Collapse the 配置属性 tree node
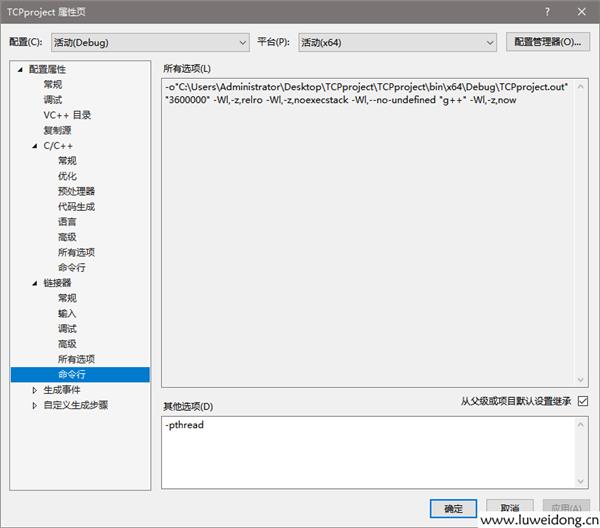 click(21, 70)
